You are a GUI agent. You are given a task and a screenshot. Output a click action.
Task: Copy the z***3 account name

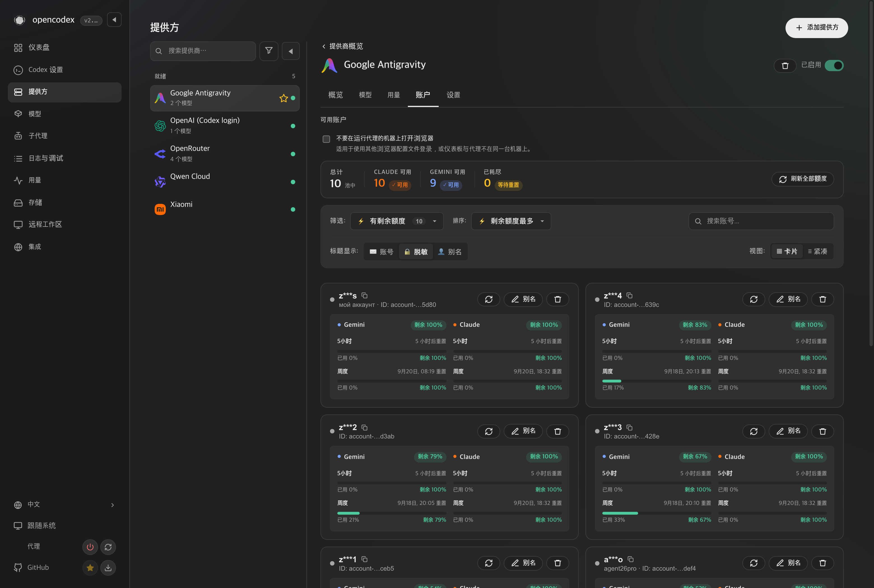[x=629, y=428]
